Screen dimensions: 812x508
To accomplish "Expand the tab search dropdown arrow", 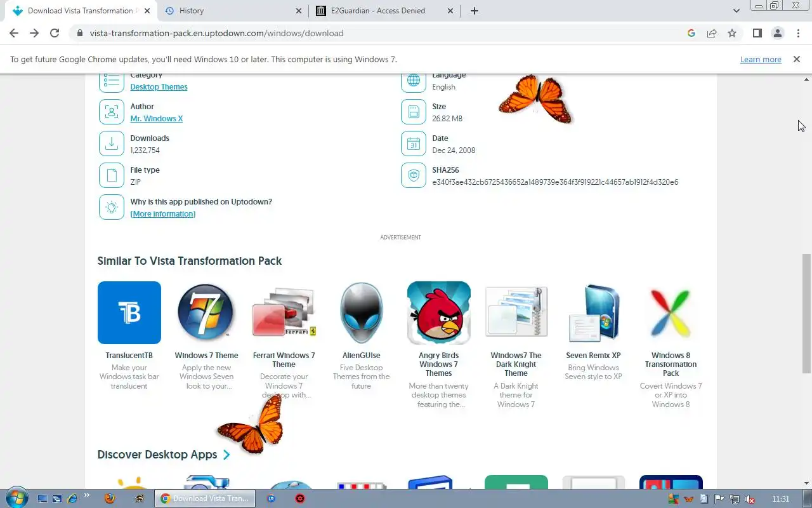I will point(737,11).
